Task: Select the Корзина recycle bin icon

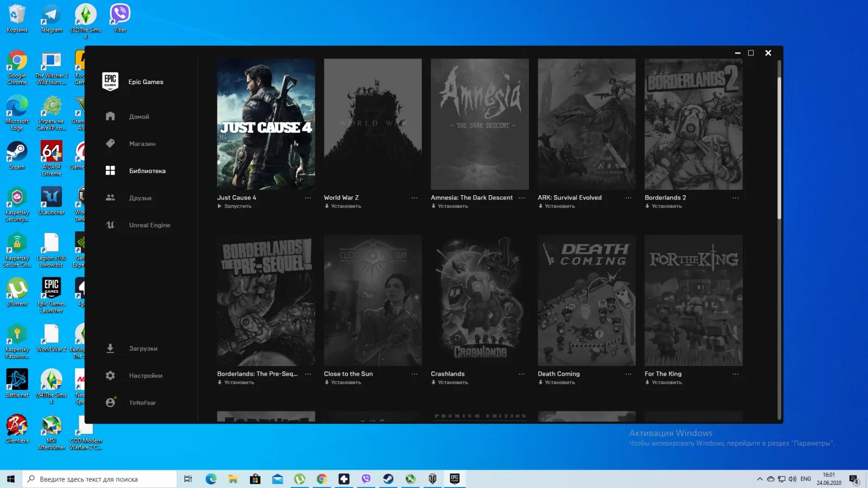Action: (x=17, y=18)
